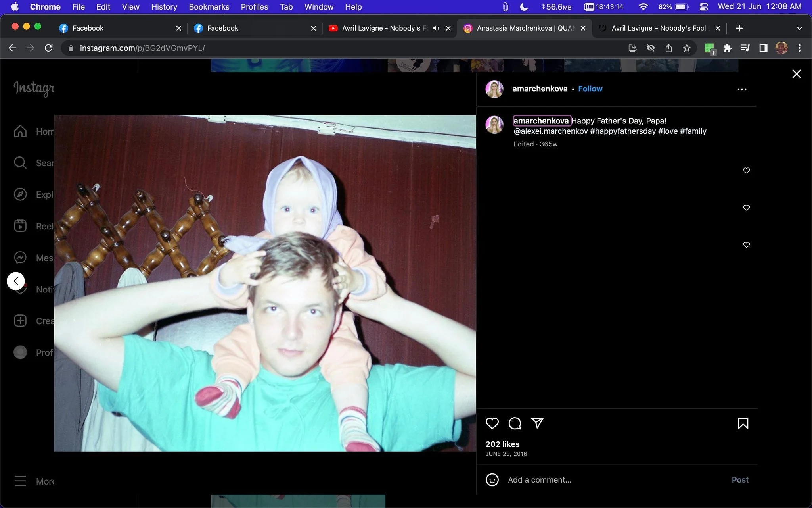Save the post with the bookmark icon
The width and height of the screenshot is (812, 508).
click(743, 423)
